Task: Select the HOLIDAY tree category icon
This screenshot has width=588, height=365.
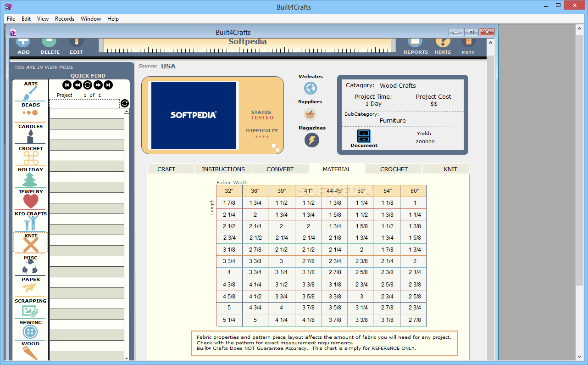Action: coord(31,180)
